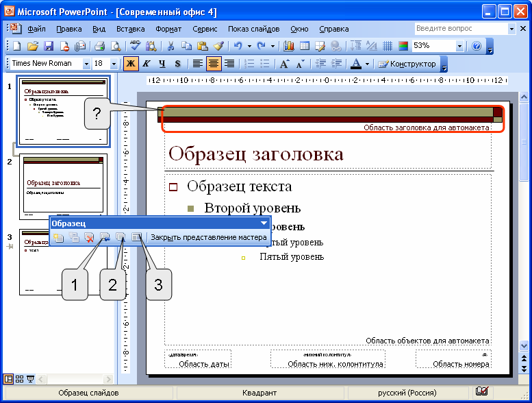The image size is (532, 403).
Task: Click in the Введите вопрос help field
Action: click(x=461, y=29)
